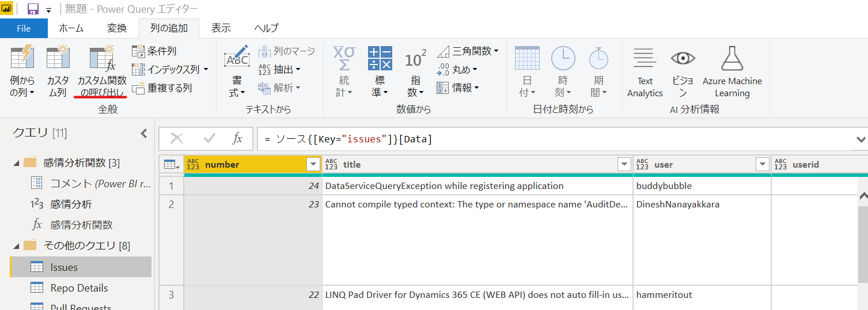Click the Azure Machine Learning flask icon
The image size is (868, 310).
pos(732,58)
